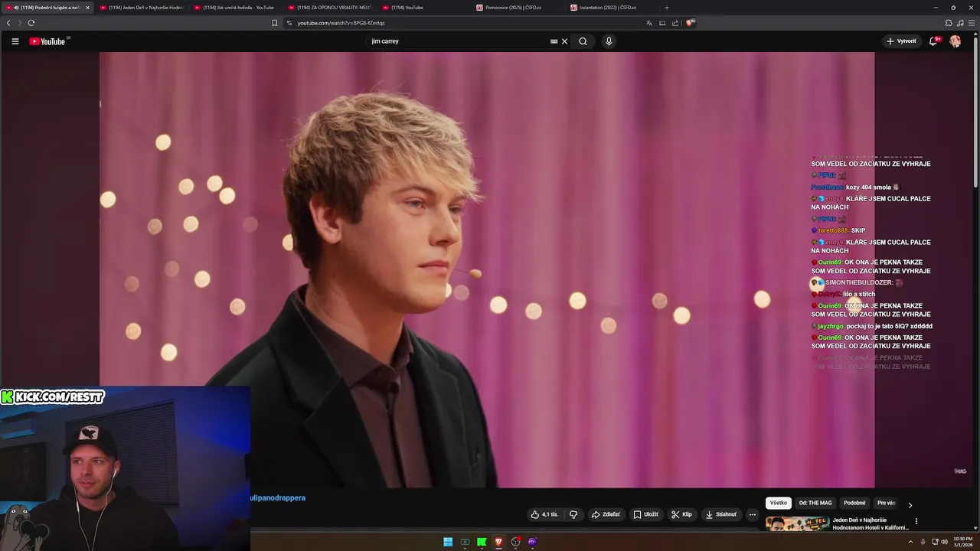Switch to Jak umírá hvězda tab
The height and width of the screenshot is (551, 980).
click(x=236, y=8)
